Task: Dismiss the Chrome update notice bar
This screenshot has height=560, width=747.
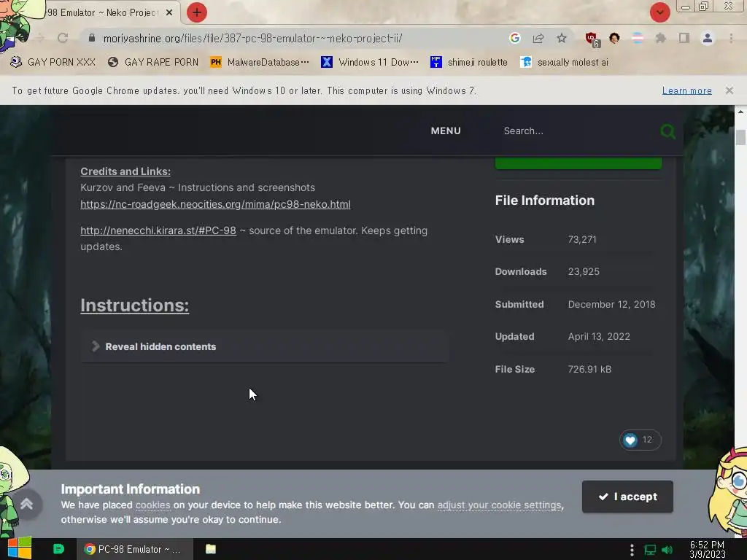Action: pyautogui.click(x=729, y=90)
